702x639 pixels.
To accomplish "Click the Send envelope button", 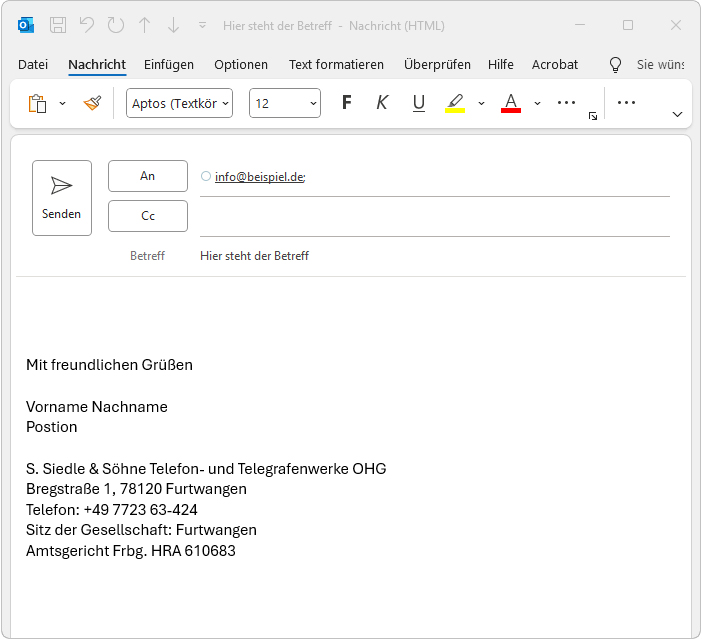I will 62,198.
